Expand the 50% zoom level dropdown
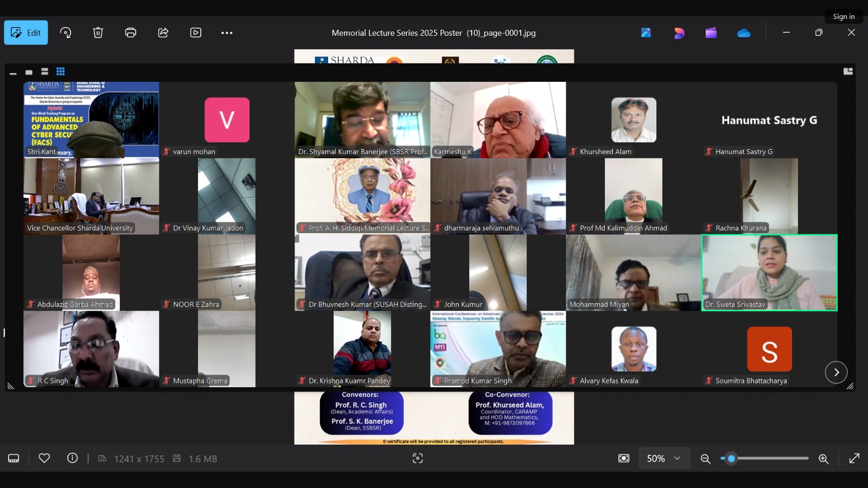The image size is (868, 488). (664, 459)
